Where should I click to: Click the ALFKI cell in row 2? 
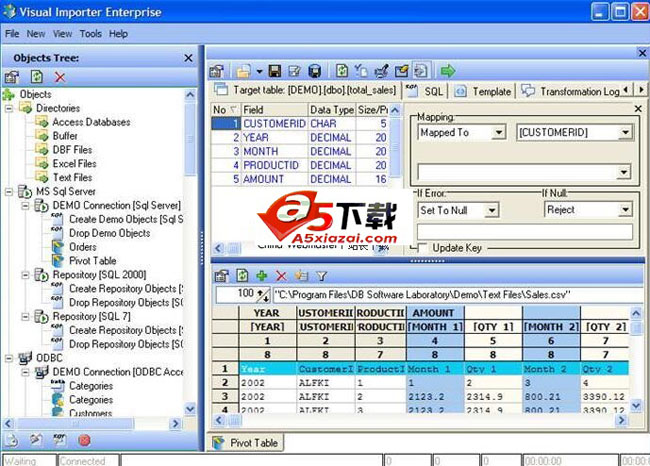326,383
